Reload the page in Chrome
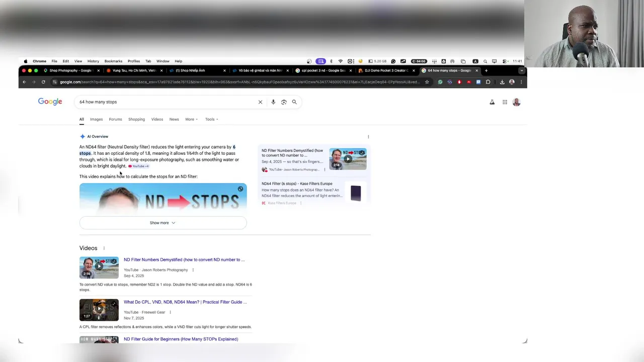 43,82
